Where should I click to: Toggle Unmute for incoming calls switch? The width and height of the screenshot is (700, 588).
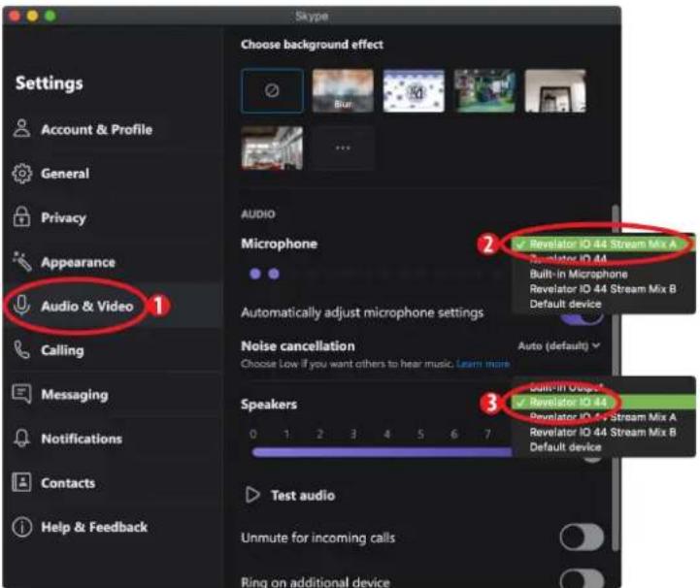[x=582, y=538]
